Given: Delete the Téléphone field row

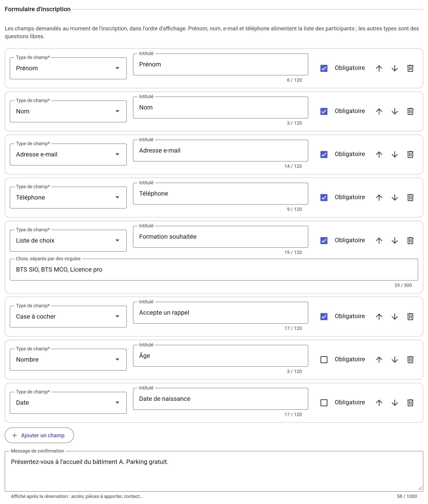Looking at the screenshot, I should tap(410, 198).
